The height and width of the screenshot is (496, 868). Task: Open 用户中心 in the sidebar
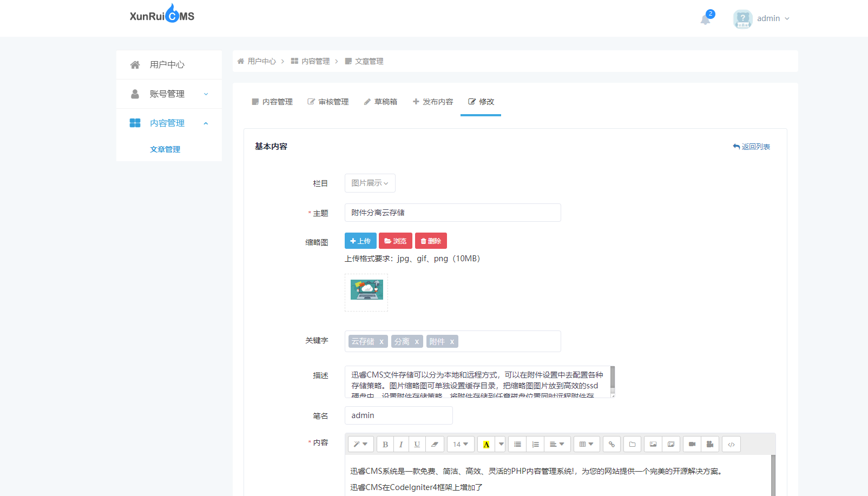pos(169,65)
